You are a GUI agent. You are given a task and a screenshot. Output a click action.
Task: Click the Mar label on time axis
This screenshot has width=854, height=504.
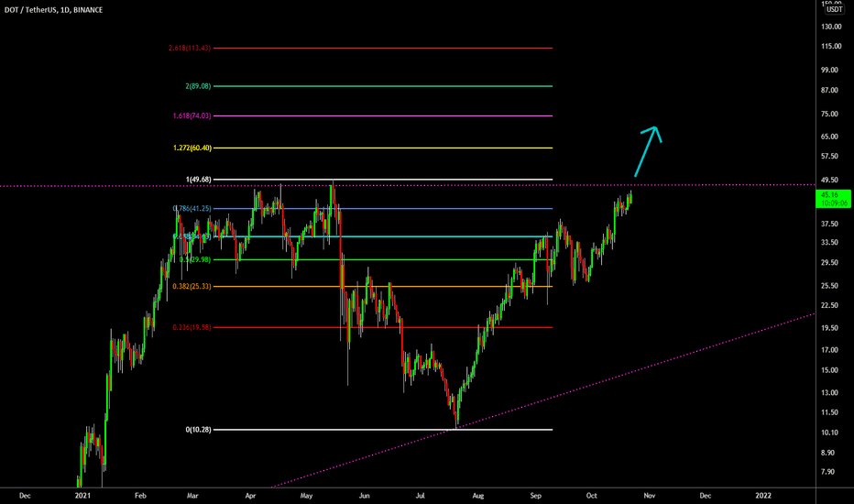pos(192,495)
